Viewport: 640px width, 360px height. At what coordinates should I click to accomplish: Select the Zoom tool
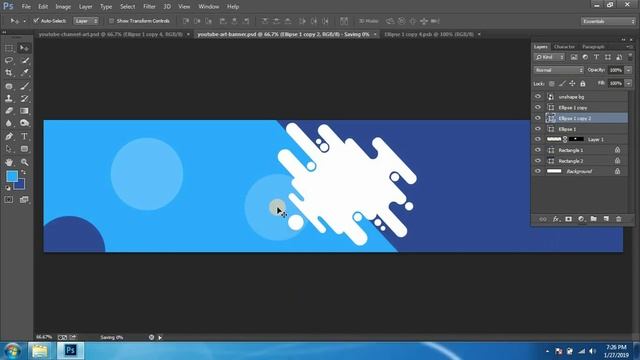click(24, 162)
